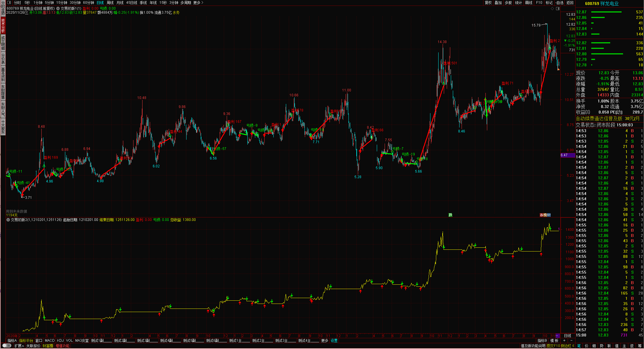Image resolution: width=644 pixels, height=349 pixels.
Task: Click the panel layout icon beside 分时
Action: [x=9, y=3]
